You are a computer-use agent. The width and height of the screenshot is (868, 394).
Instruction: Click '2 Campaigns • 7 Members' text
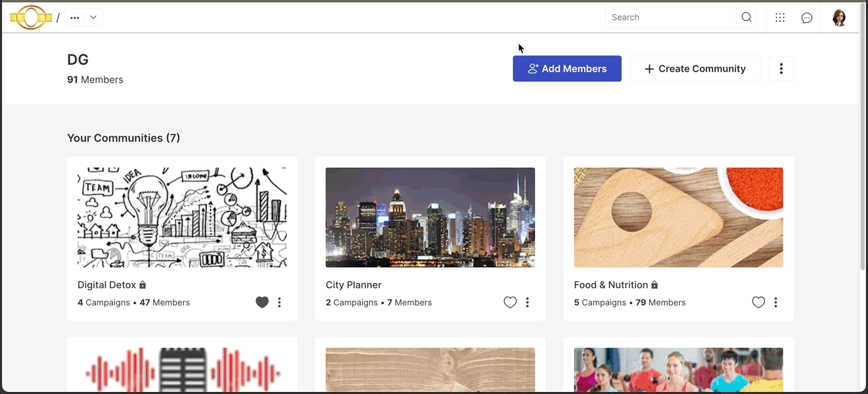[x=379, y=303]
